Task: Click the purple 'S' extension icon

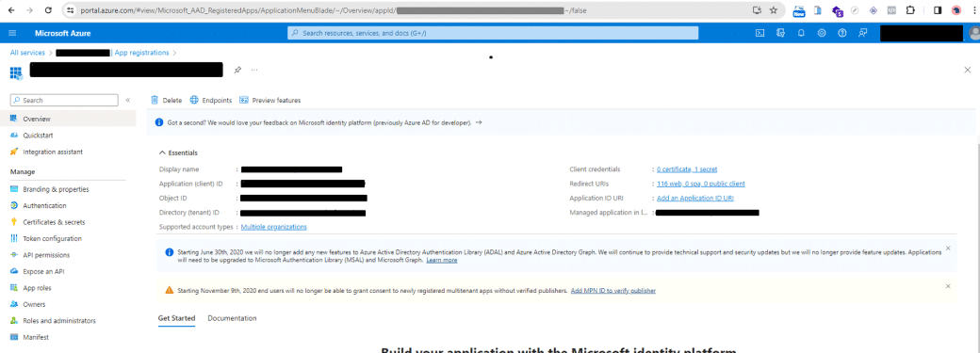Action: tap(838, 11)
